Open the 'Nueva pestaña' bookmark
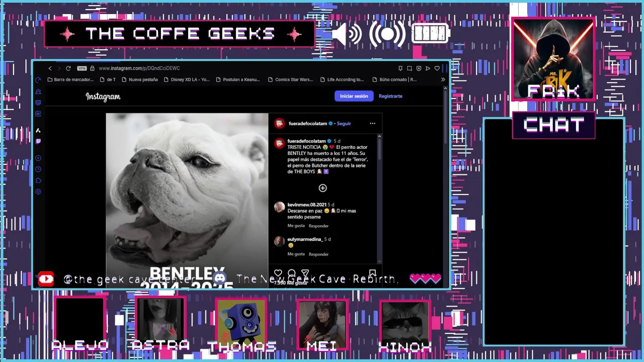 139,79
